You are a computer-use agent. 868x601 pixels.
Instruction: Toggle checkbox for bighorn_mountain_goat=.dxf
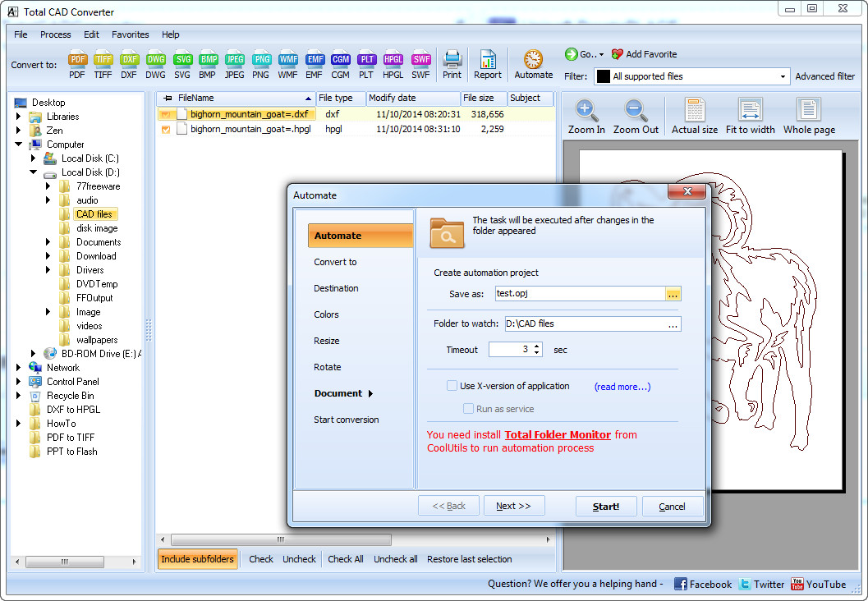[166, 115]
